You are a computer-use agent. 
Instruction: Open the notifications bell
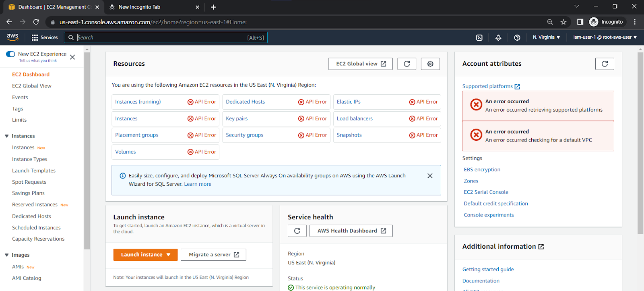click(498, 37)
